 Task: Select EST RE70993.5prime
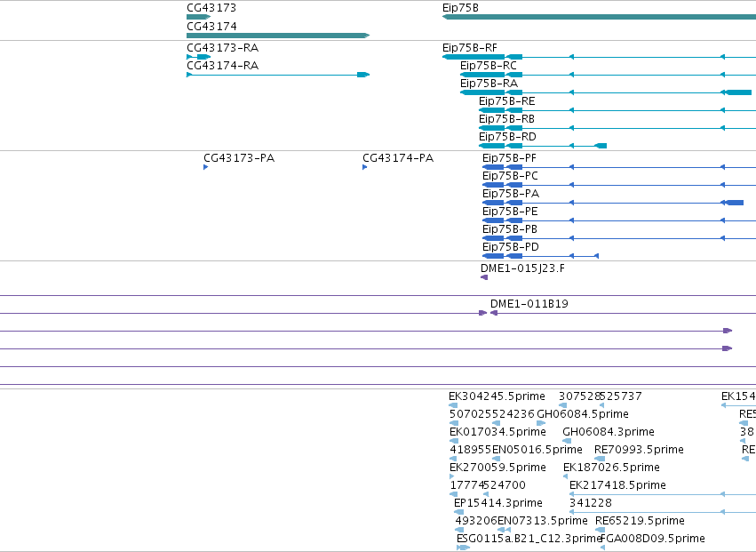tap(640, 450)
